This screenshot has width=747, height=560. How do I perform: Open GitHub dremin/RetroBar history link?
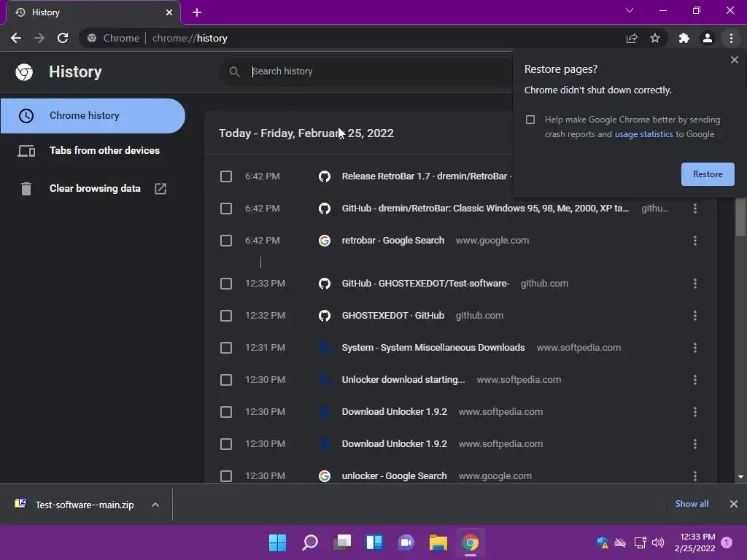(485, 208)
